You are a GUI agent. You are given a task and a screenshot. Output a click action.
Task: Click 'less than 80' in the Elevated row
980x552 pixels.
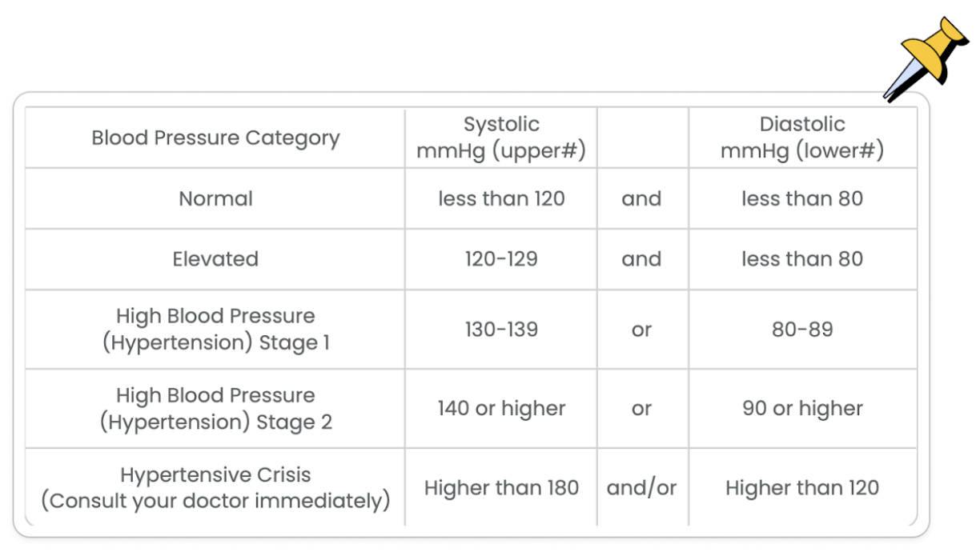(x=802, y=259)
